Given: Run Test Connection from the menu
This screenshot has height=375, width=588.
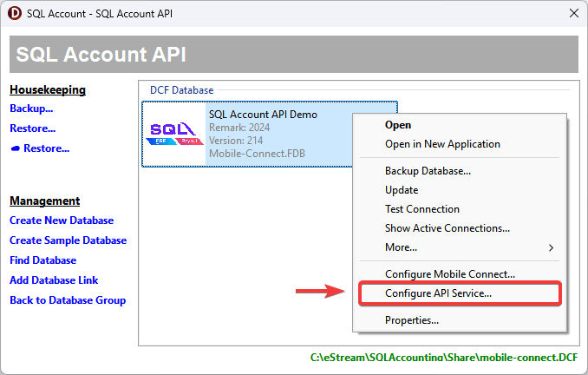Looking at the screenshot, I should [x=422, y=209].
